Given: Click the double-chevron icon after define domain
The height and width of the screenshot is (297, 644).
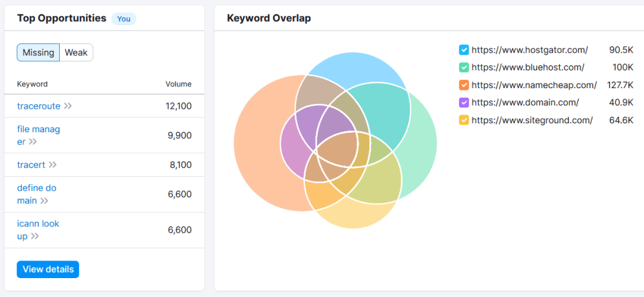Looking at the screenshot, I should pyautogui.click(x=44, y=201).
